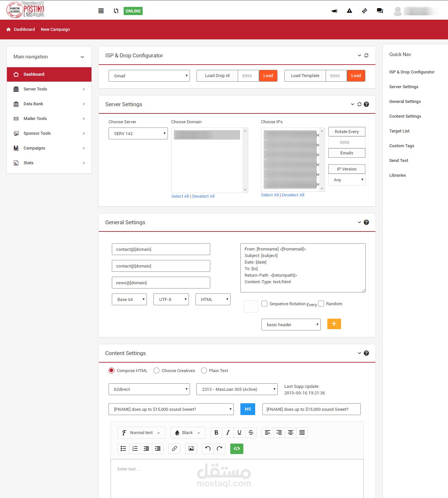
Task: Open help for General Settings
Action: tap(366, 222)
